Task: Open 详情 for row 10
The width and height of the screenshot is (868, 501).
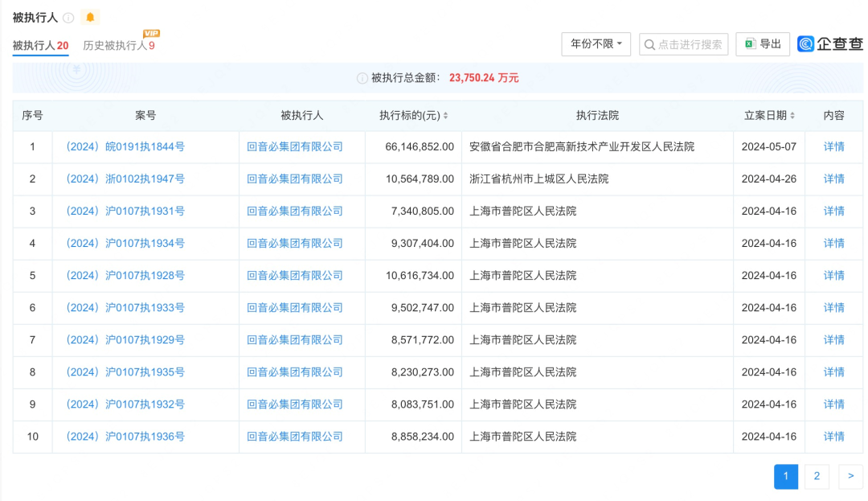Action: 833,437
